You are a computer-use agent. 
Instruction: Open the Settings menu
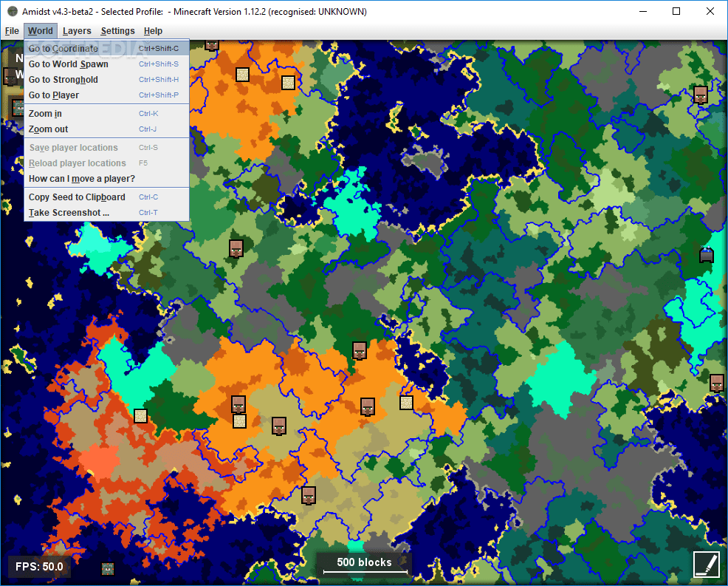[117, 31]
